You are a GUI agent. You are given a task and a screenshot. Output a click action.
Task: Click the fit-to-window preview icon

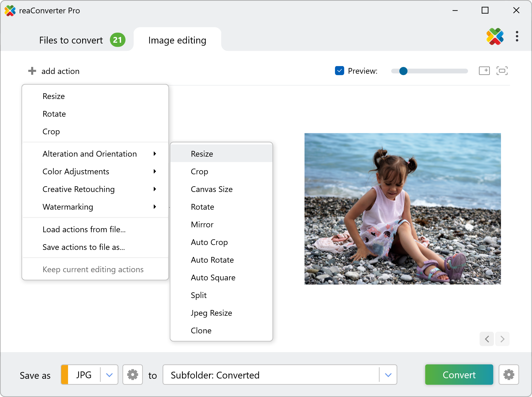pyautogui.click(x=502, y=71)
